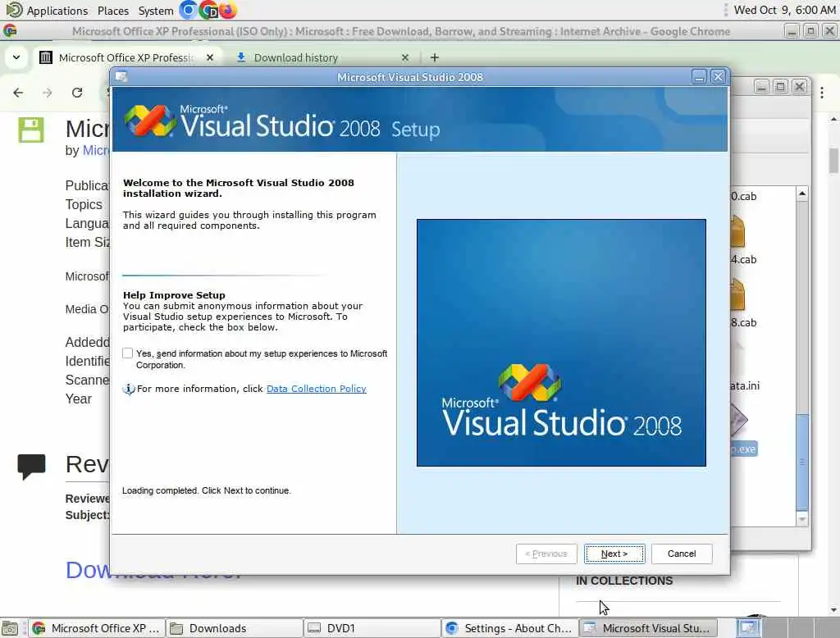Image resolution: width=840 pixels, height=638 pixels.
Task: Click the Visual Studio logo in setup header
Action: coord(149,121)
